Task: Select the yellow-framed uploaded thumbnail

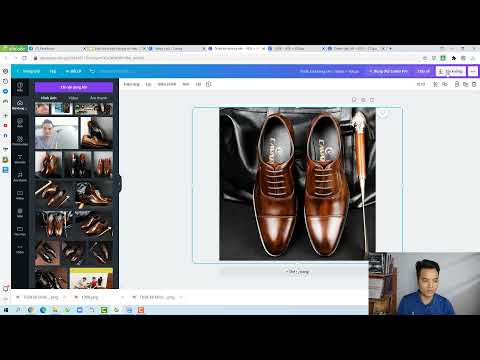Action: coord(91,278)
